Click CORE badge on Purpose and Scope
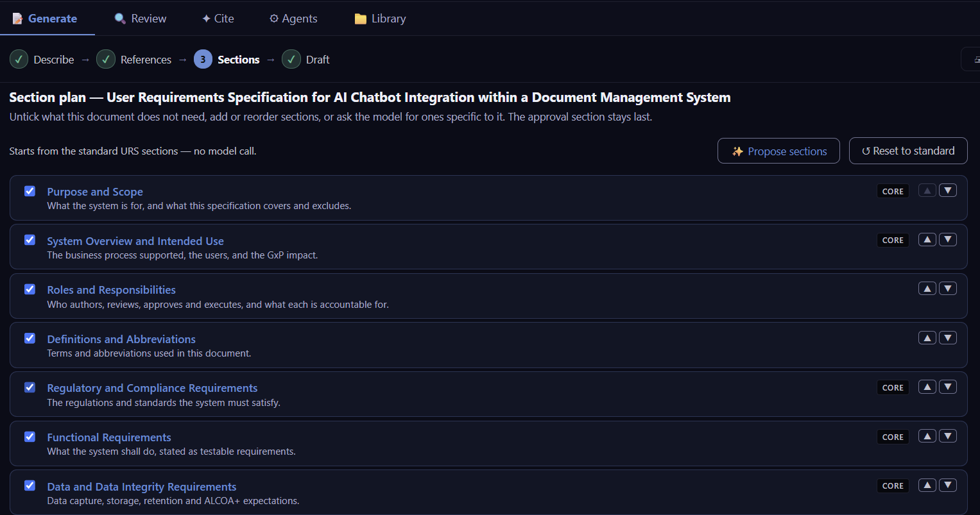Screen dimensions: 980x515 (x=893, y=191)
